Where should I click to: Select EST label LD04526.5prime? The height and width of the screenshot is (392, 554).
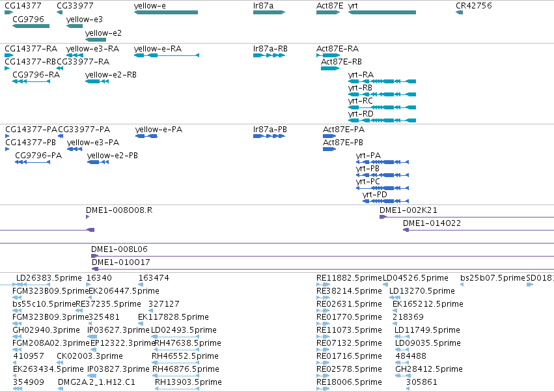tap(415, 278)
